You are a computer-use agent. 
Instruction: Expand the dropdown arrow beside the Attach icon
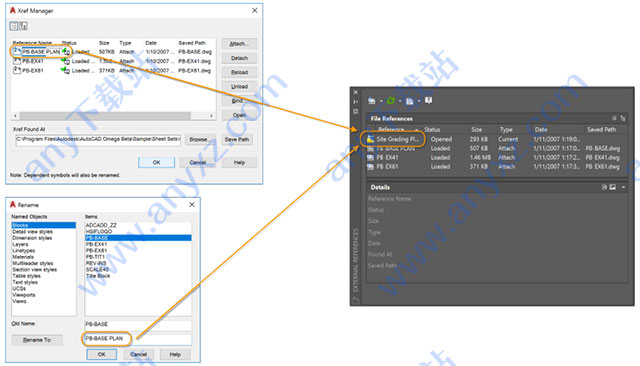[381, 101]
